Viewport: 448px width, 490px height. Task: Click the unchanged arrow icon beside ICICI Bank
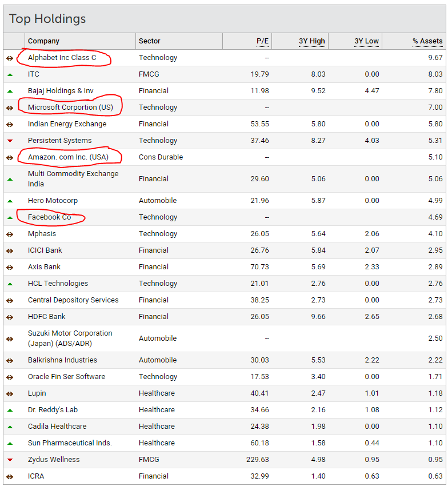coord(10,250)
